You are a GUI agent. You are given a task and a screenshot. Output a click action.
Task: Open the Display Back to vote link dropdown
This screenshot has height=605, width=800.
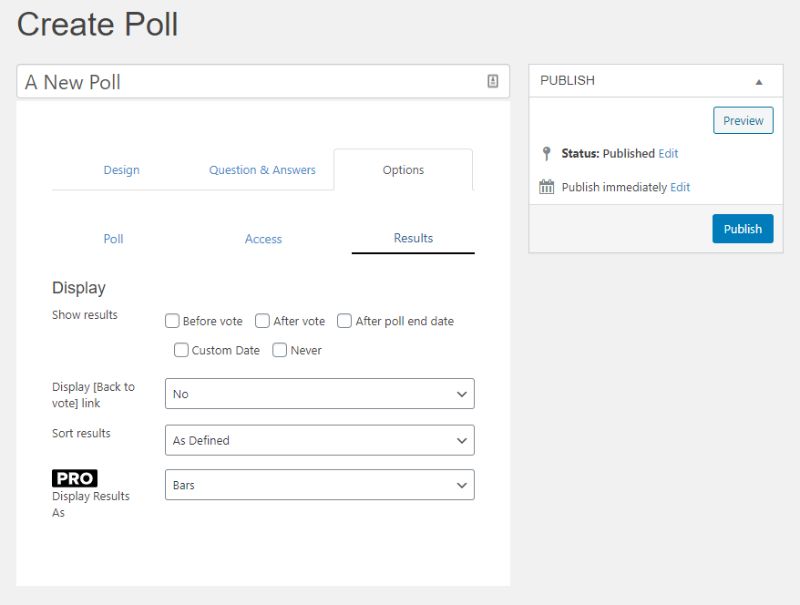pyautogui.click(x=320, y=393)
